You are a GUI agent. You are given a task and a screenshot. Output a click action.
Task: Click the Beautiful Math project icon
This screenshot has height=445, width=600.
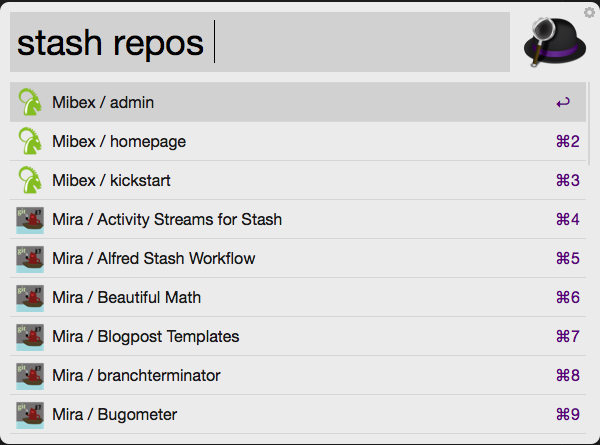[30, 298]
